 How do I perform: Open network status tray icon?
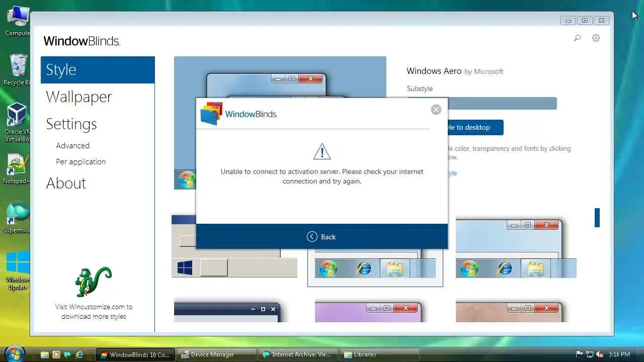[590, 354]
